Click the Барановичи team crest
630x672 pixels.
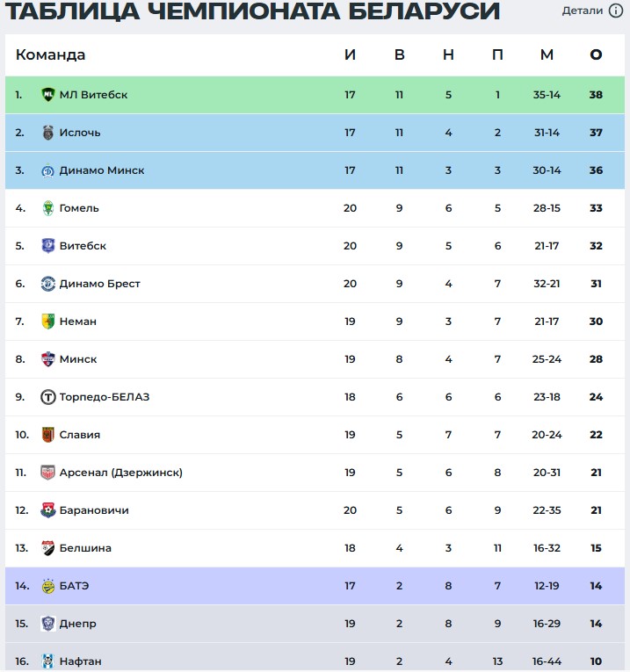(x=48, y=510)
